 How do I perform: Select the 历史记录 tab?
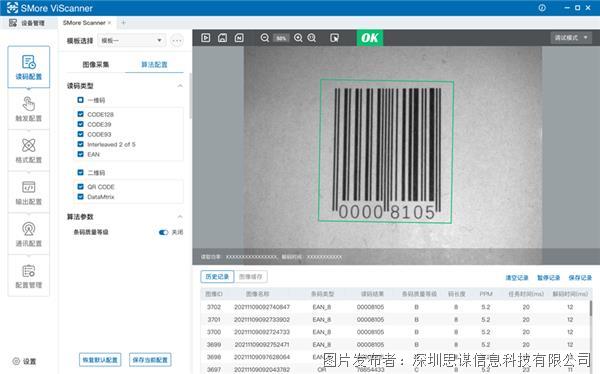click(217, 276)
